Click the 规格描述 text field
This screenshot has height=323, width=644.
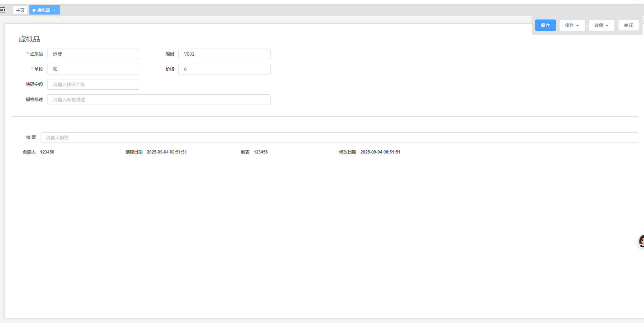158,100
